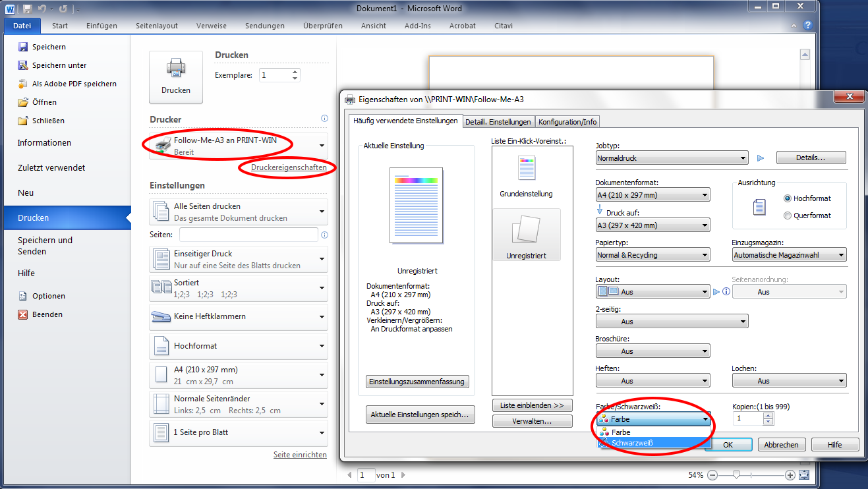The height and width of the screenshot is (489, 868).
Task: Open Einzugsmagazin dropdown
Action: [x=789, y=255]
